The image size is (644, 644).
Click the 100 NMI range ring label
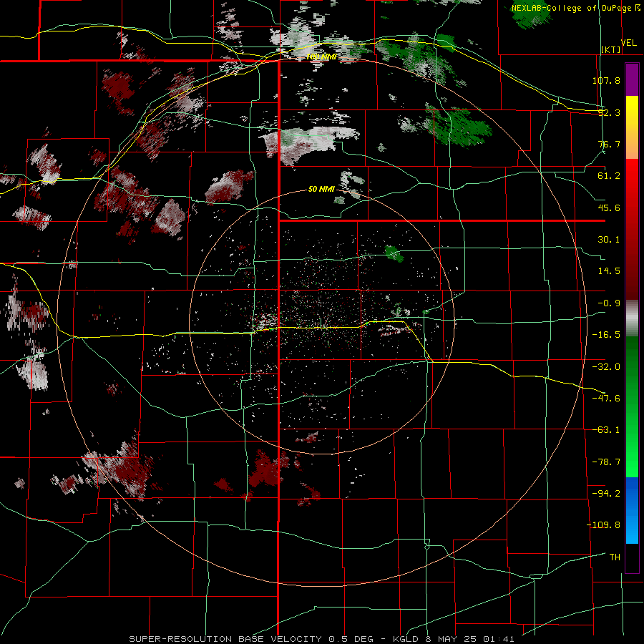click(321, 57)
